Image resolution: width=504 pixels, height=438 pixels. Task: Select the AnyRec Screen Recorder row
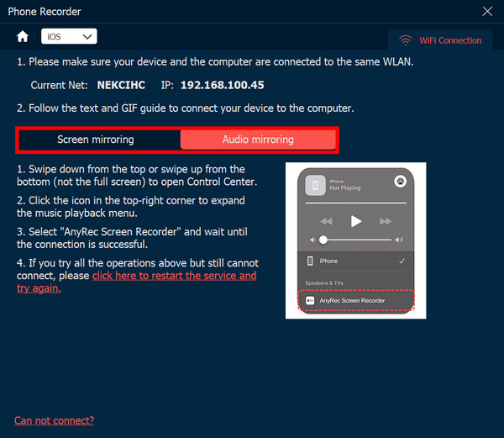(356, 300)
